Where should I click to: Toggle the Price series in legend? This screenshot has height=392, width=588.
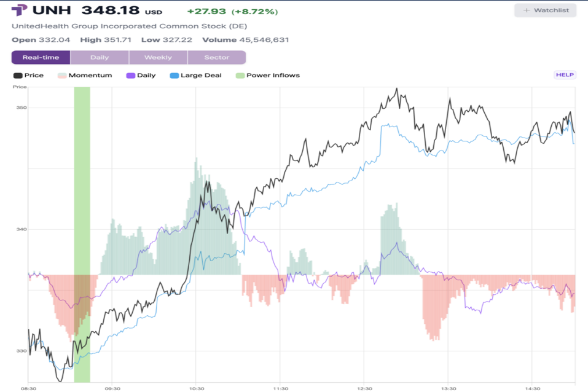click(x=28, y=76)
